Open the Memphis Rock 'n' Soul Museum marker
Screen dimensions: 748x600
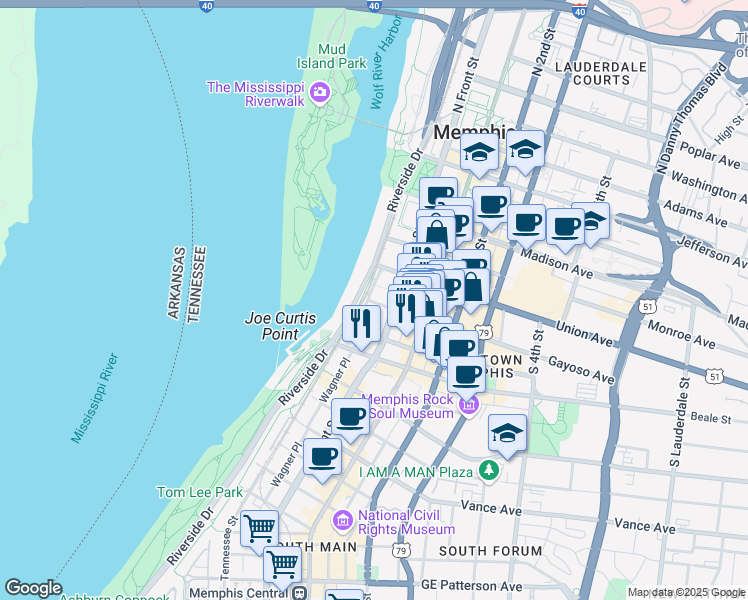click(468, 406)
